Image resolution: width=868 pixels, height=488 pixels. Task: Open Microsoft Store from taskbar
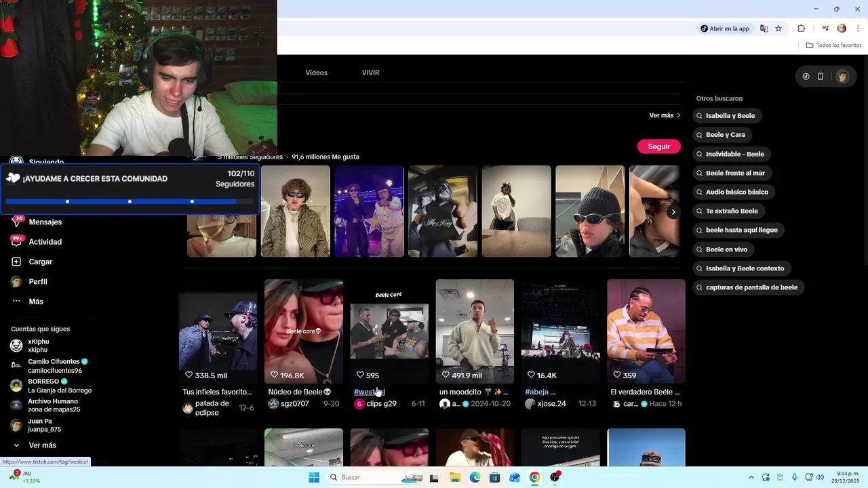(x=495, y=477)
